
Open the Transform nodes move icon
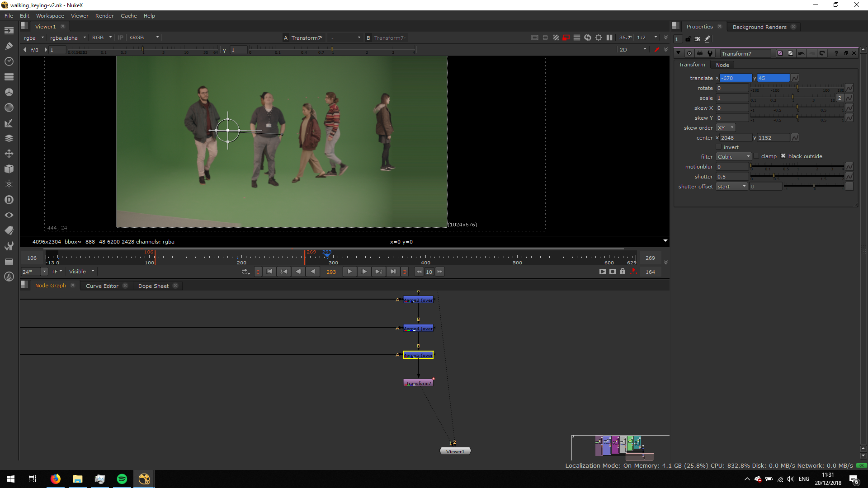pyautogui.click(x=9, y=154)
